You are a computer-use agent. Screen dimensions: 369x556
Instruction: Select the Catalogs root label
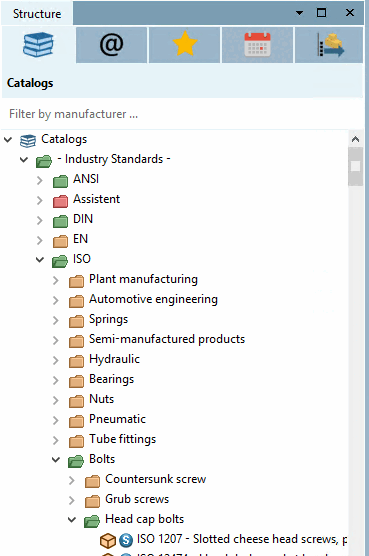(x=64, y=139)
